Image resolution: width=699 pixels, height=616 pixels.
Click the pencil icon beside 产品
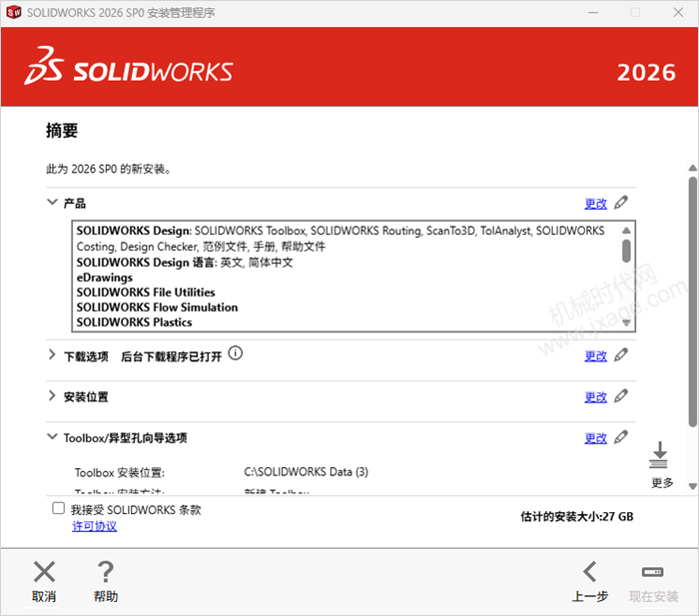[x=620, y=203]
